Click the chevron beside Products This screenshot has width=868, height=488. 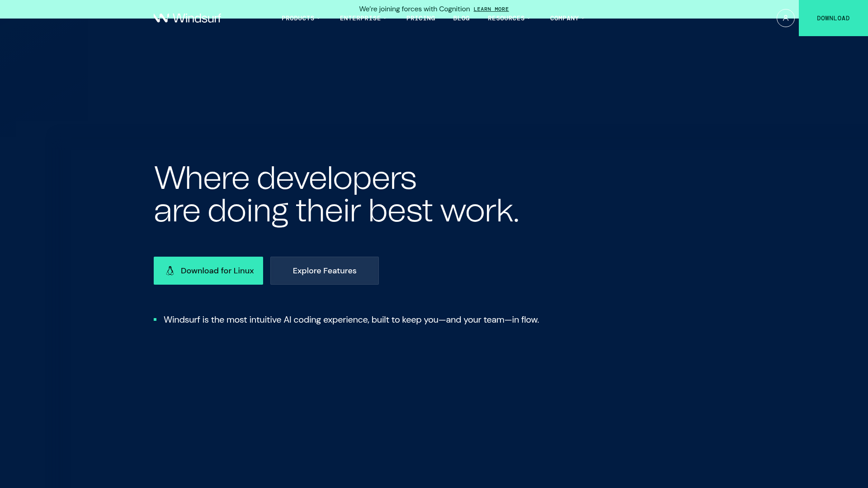pyautogui.click(x=319, y=19)
